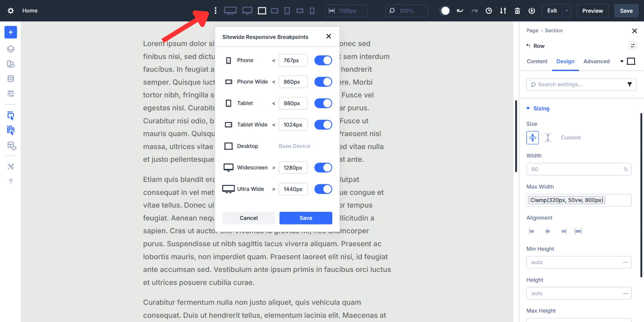
Task: Switch to Phone preview mode
Action: point(312,10)
